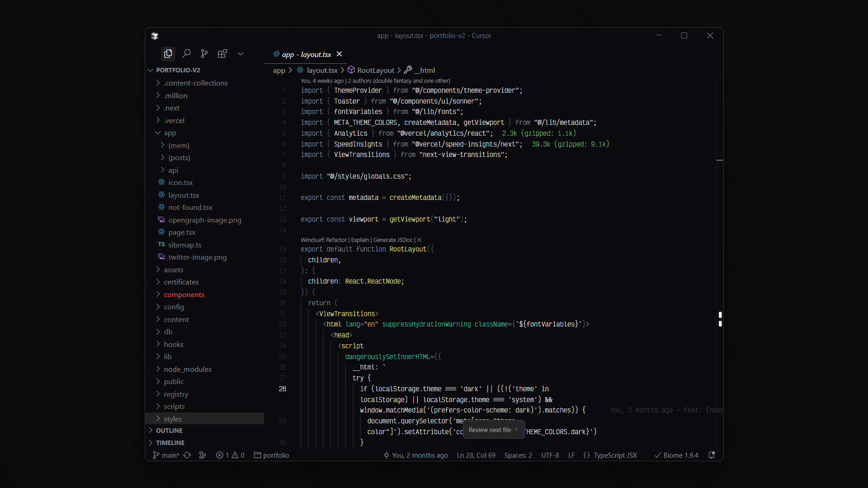Click the 'app' breadcrumb segment

point(279,70)
